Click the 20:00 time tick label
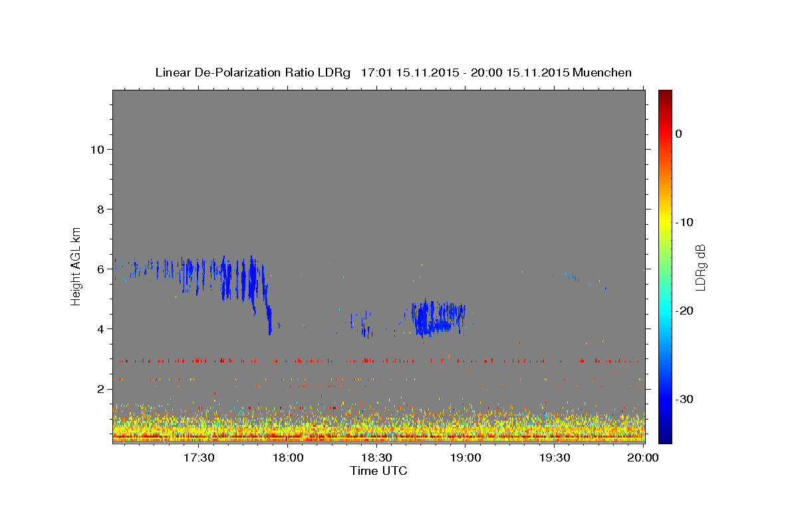Screen dimensions: 798x532 642,458
